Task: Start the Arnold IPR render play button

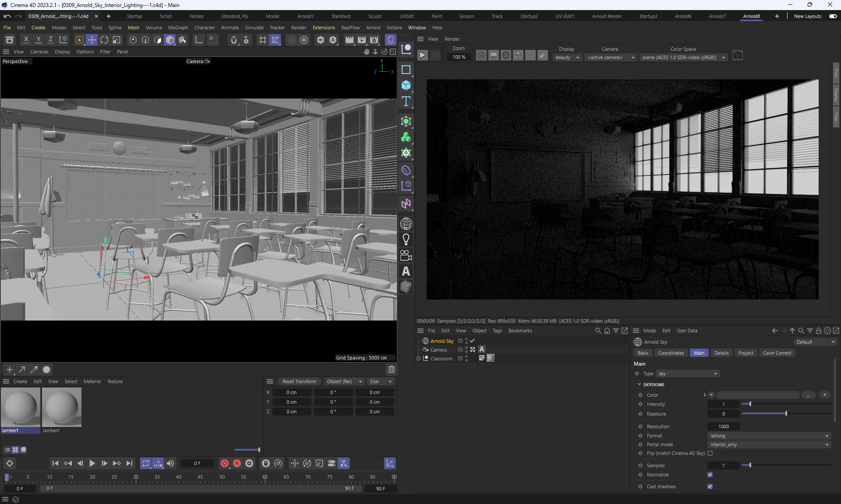Action: point(422,56)
